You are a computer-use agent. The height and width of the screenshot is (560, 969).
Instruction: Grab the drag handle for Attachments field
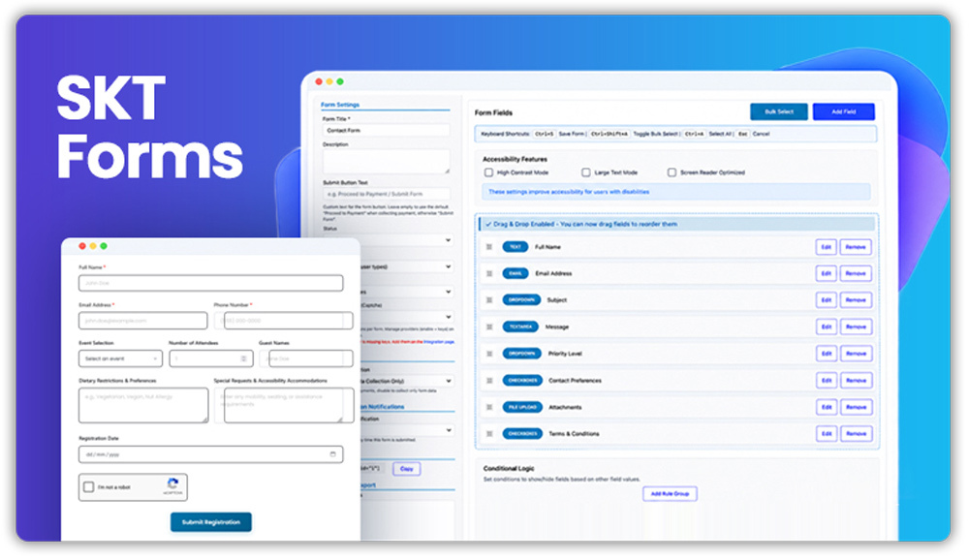[488, 407]
